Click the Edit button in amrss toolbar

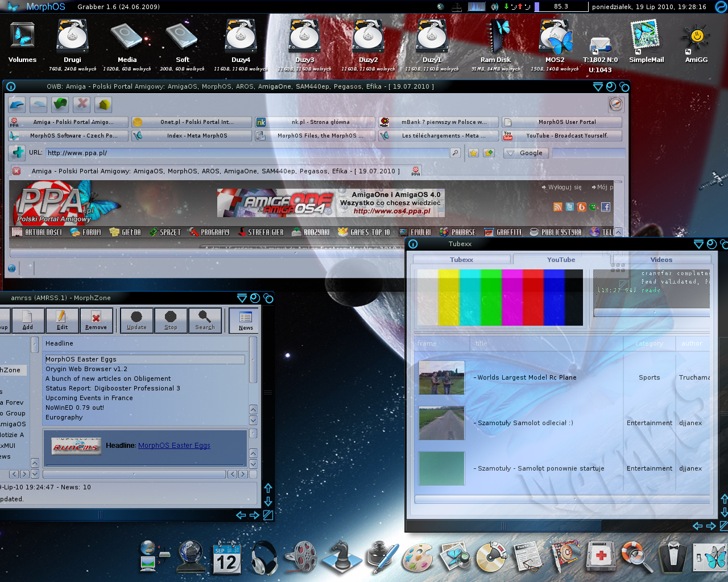pyautogui.click(x=62, y=320)
